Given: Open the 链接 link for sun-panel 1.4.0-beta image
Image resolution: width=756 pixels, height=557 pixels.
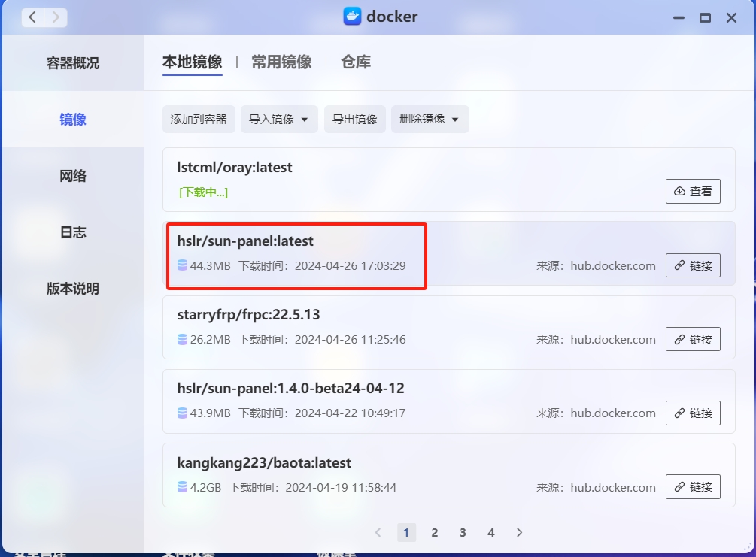Looking at the screenshot, I should click(x=693, y=413).
